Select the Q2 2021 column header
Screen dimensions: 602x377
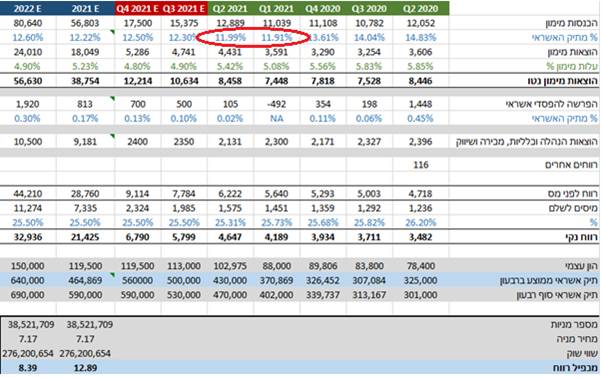point(230,8)
